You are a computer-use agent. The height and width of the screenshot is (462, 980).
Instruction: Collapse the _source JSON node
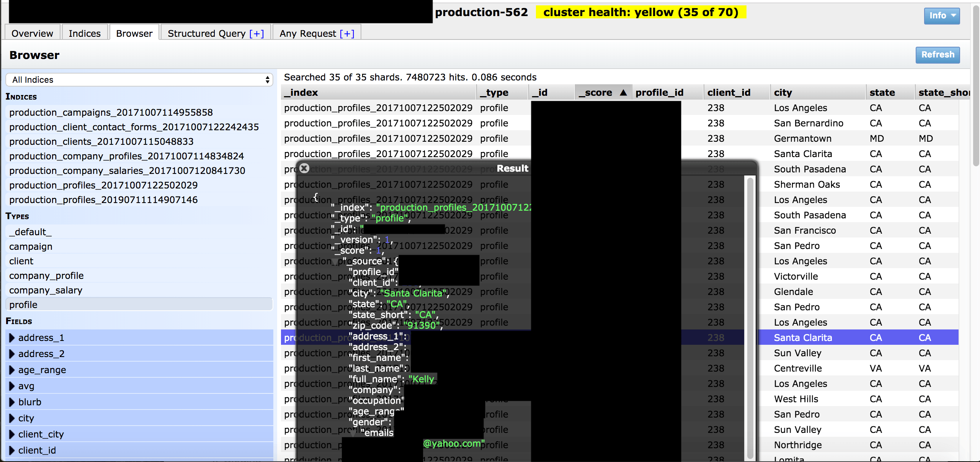(336, 262)
